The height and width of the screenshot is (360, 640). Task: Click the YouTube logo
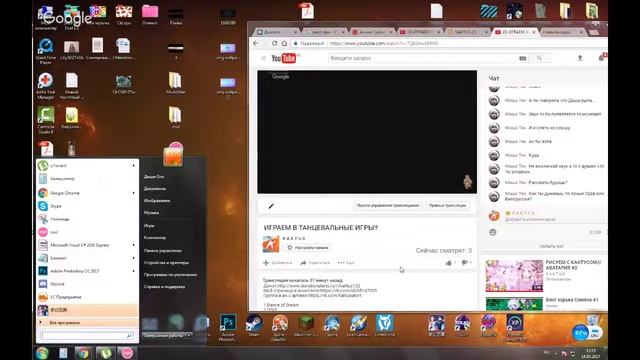[x=285, y=58]
